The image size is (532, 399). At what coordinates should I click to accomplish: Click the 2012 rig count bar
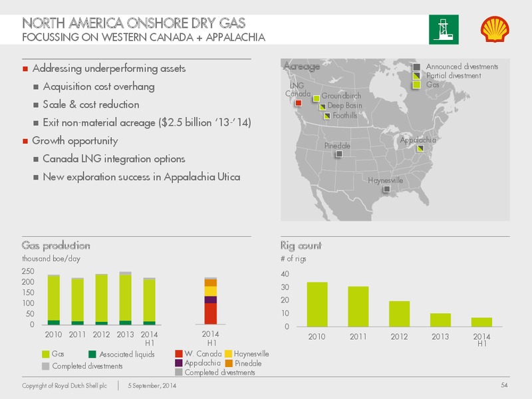tap(400, 314)
